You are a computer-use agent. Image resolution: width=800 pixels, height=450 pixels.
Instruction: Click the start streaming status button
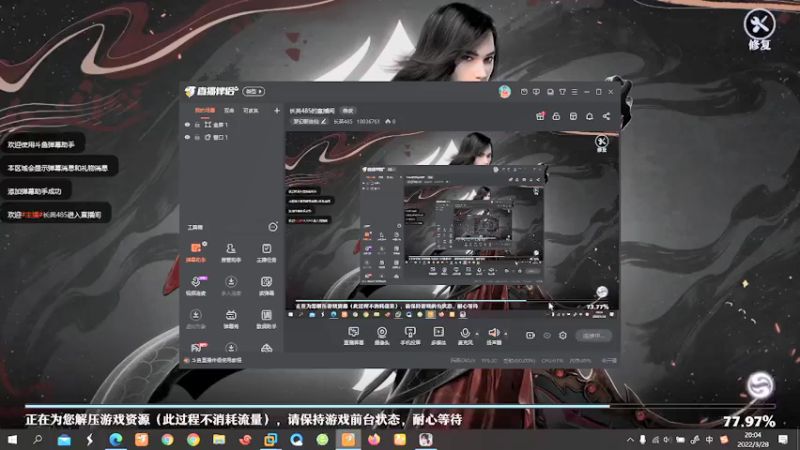[594, 335]
